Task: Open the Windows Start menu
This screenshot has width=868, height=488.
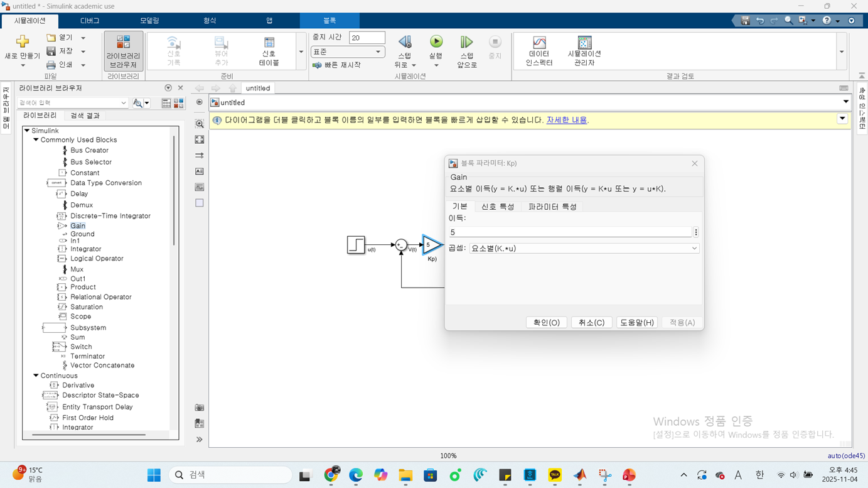Action: [x=154, y=475]
